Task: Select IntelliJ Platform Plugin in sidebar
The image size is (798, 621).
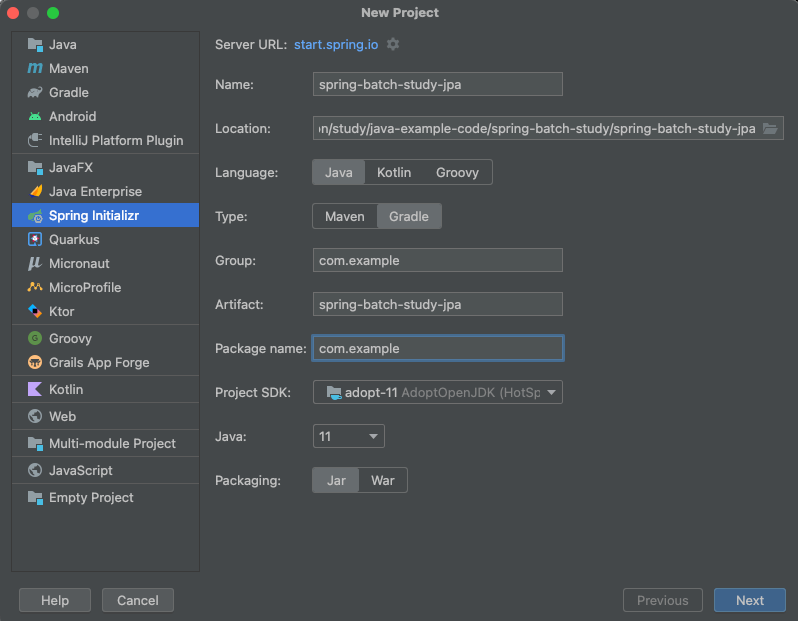Action: point(105,140)
